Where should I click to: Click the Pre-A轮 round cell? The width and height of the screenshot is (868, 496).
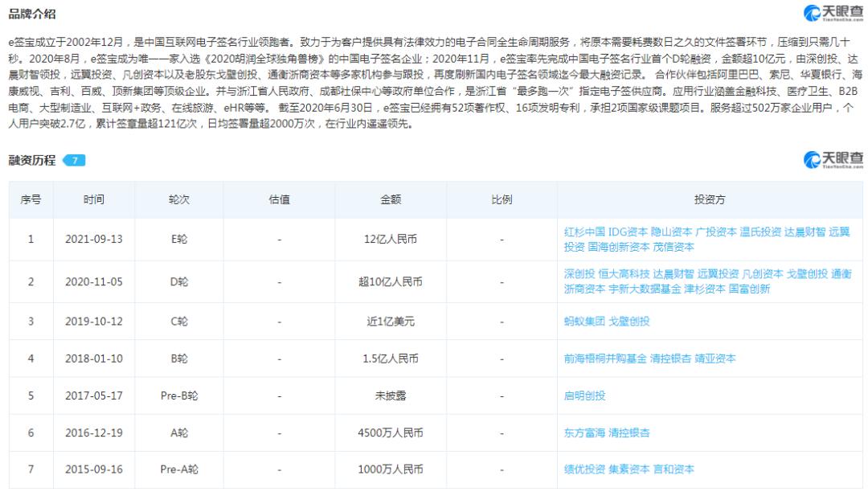pyautogui.click(x=179, y=469)
